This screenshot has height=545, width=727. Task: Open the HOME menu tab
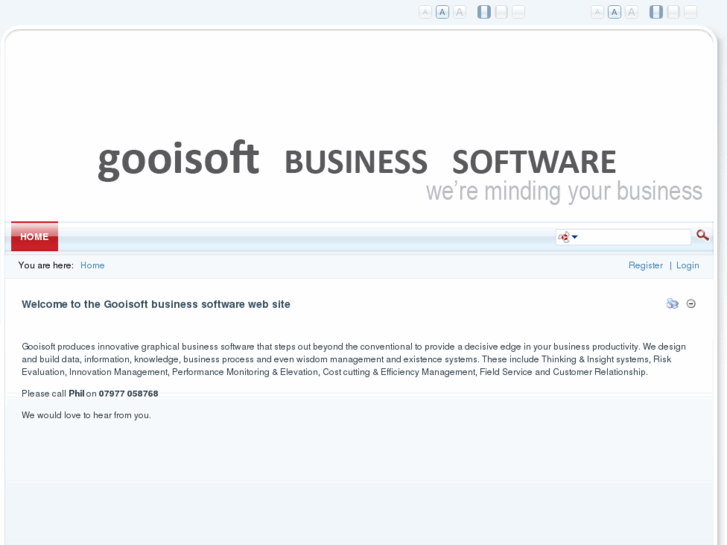tap(34, 237)
